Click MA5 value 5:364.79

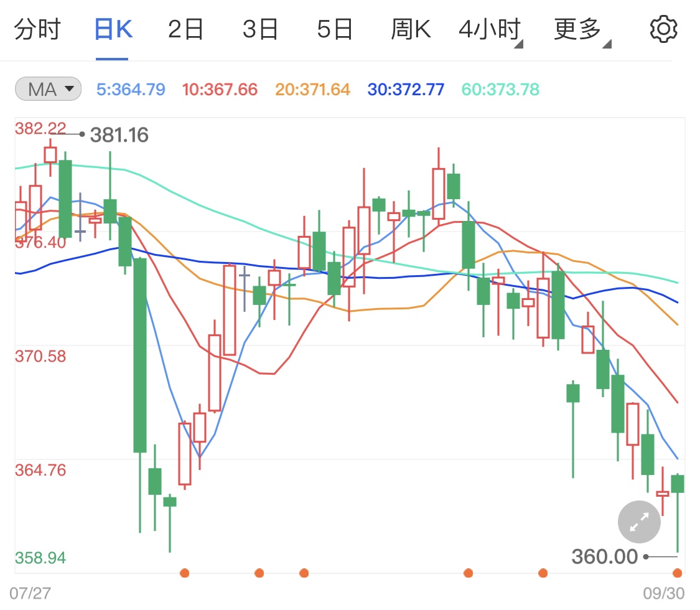[131, 89]
